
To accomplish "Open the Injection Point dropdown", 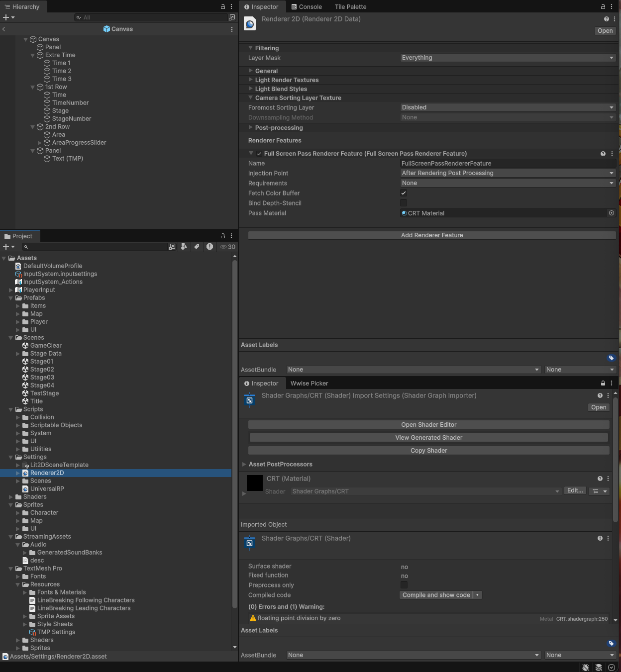I will pyautogui.click(x=508, y=173).
